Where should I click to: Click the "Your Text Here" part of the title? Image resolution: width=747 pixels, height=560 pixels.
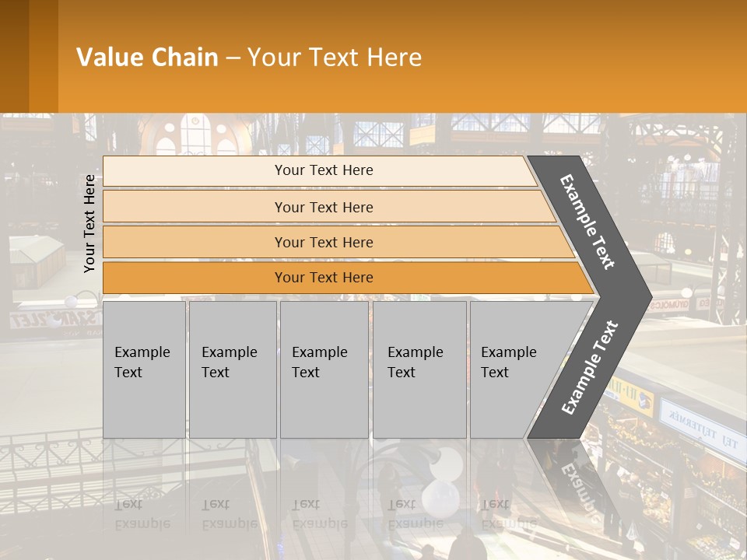tap(335, 58)
